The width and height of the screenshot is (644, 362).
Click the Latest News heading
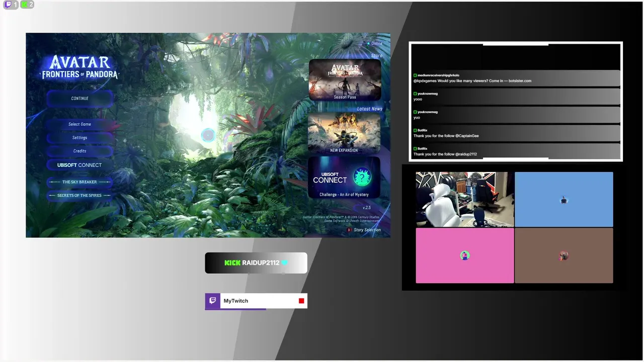coord(370,109)
